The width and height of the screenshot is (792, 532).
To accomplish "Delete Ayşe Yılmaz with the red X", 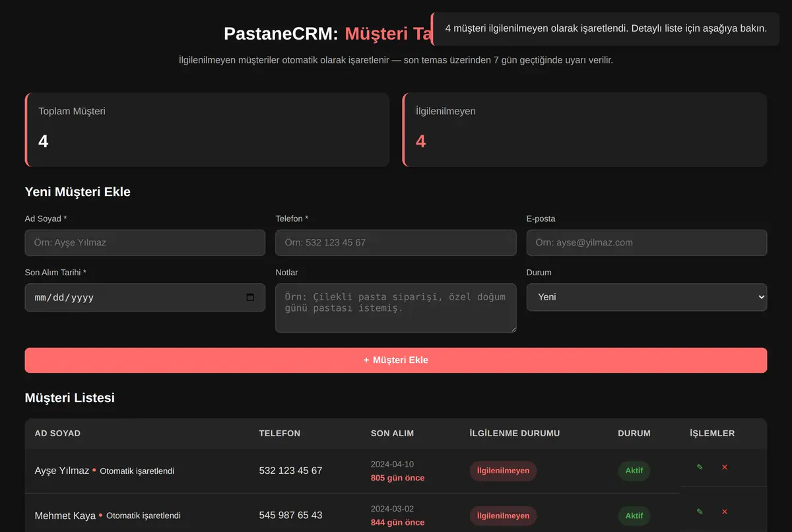I will pyautogui.click(x=724, y=467).
